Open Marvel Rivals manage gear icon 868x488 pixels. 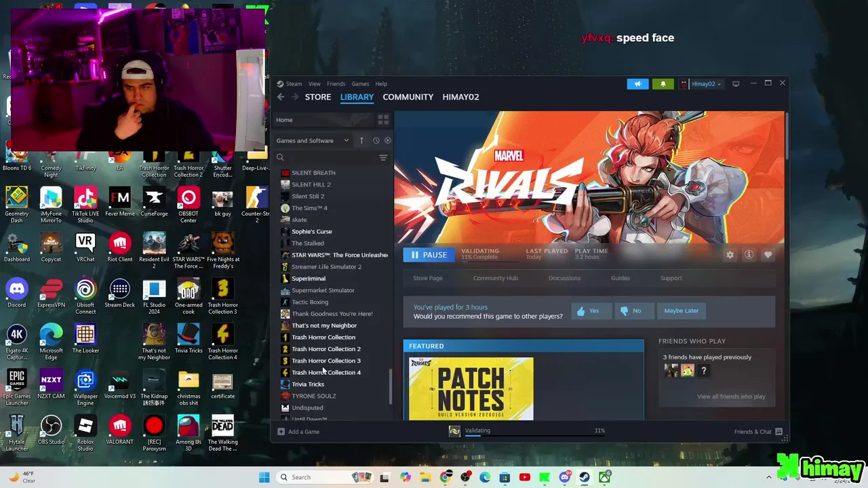(x=730, y=255)
